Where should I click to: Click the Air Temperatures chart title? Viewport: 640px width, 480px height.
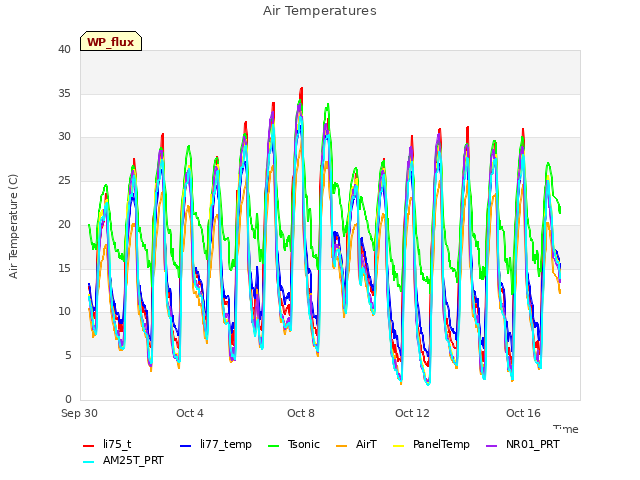[x=320, y=11]
